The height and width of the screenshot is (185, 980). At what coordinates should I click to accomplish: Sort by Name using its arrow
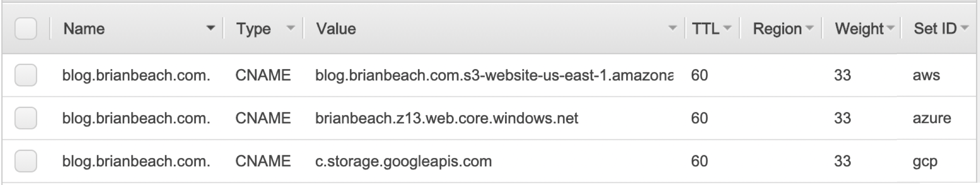211,29
